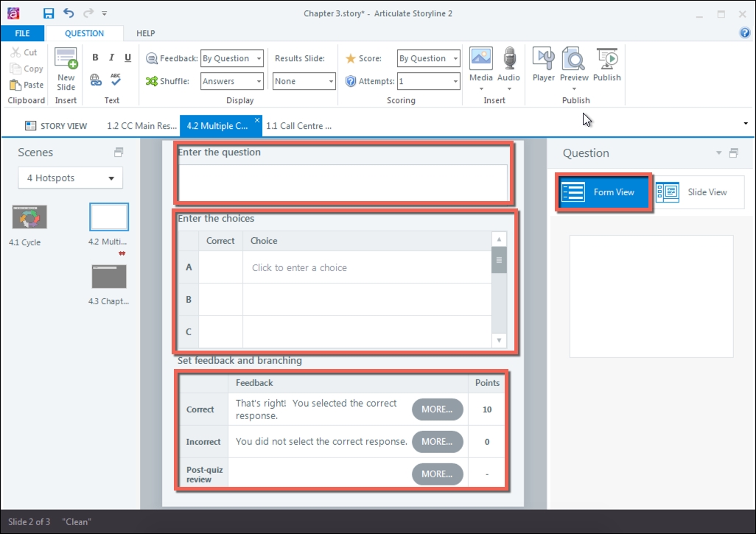
Task: Undock the Scenes panel
Action: click(x=119, y=152)
